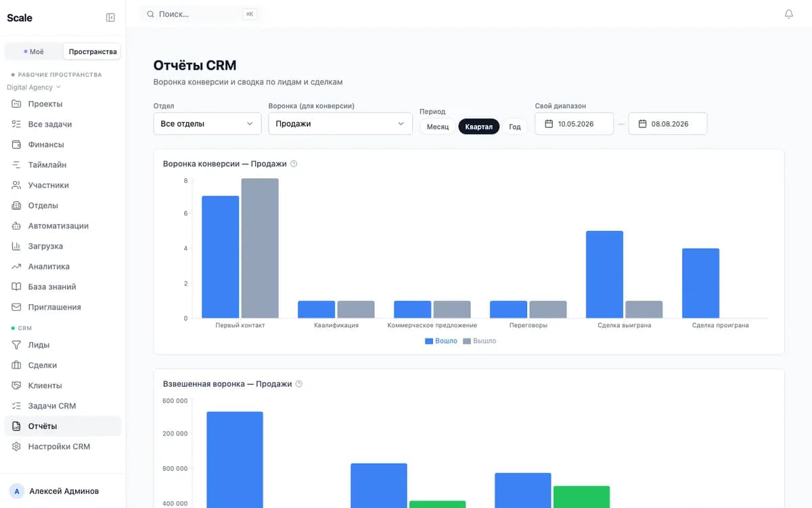This screenshot has width=812, height=508.
Task: Click the Scale logo
Action: (20, 18)
